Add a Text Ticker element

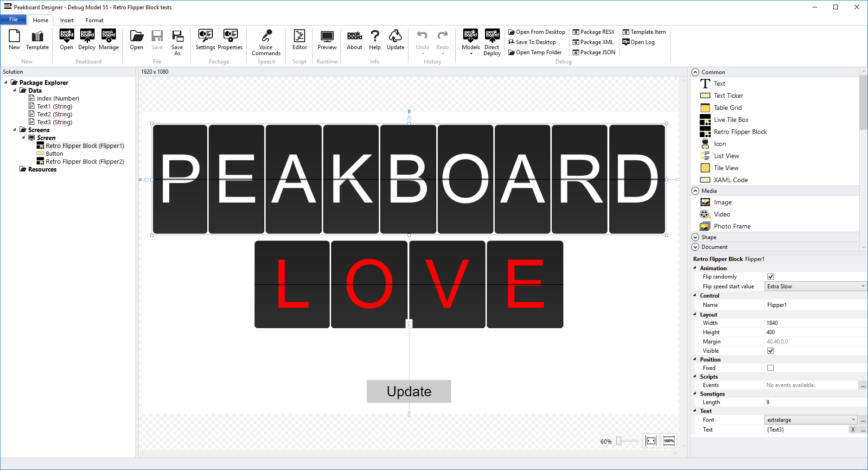[728, 95]
